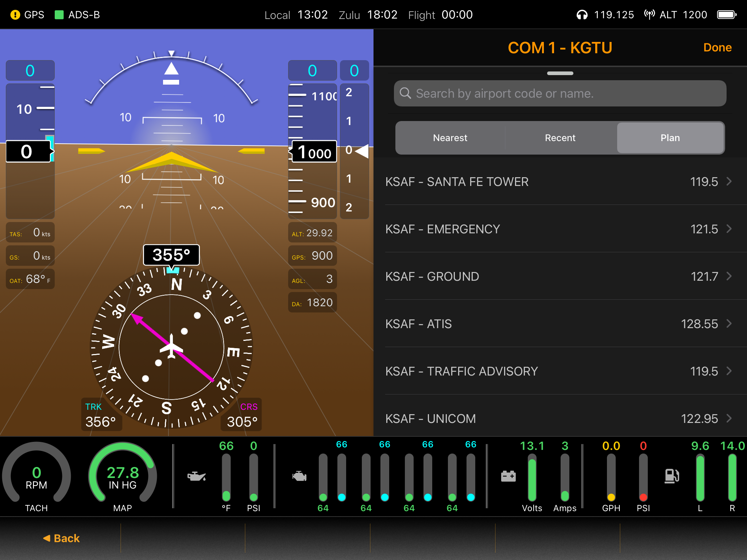Image resolution: width=747 pixels, height=560 pixels.
Task: Tap the battery electrical icon
Action: [508, 476]
